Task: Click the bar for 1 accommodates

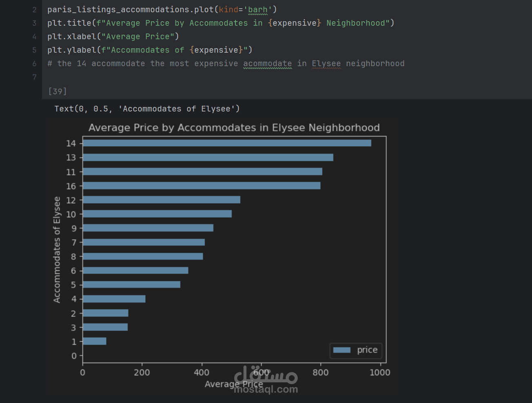Action: point(95,341)
